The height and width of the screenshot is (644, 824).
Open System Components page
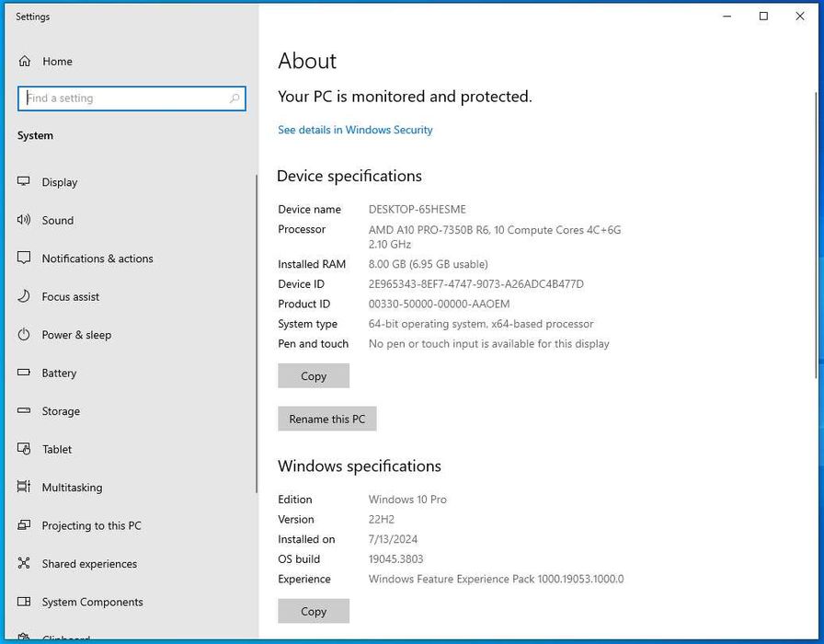click(132, 602)
